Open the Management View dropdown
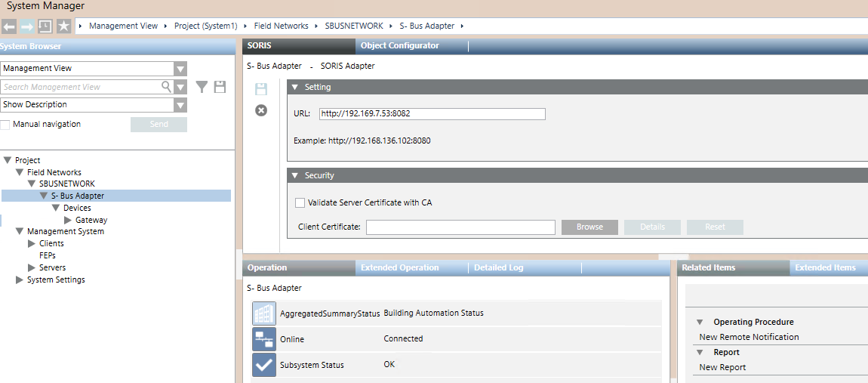This screenshot has width=868, height=383. [x=180, y=69]
